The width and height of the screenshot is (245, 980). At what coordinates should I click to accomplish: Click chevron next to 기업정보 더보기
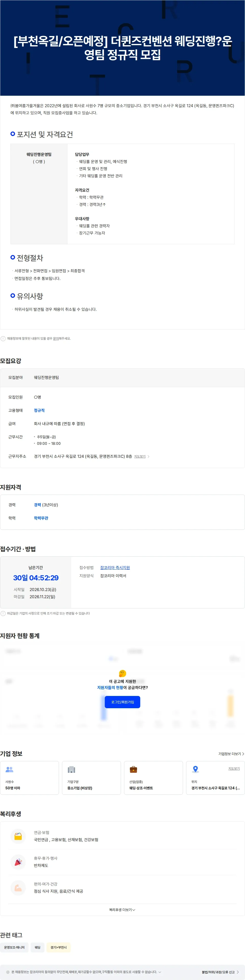coord(243,754)
